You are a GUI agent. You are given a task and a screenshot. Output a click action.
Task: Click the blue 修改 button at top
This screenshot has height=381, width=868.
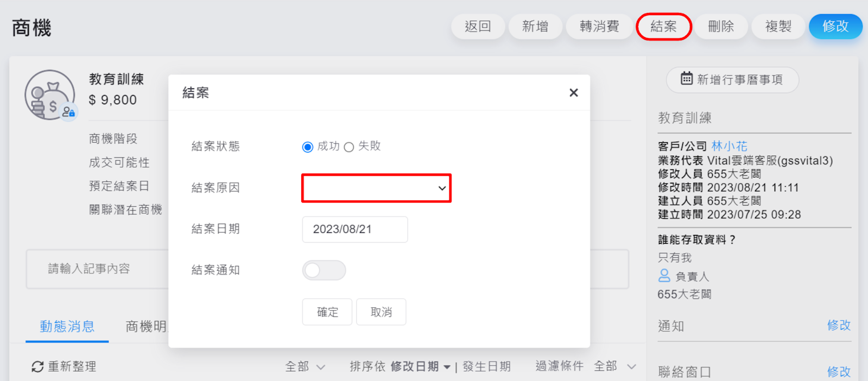[x=835, y=27]
